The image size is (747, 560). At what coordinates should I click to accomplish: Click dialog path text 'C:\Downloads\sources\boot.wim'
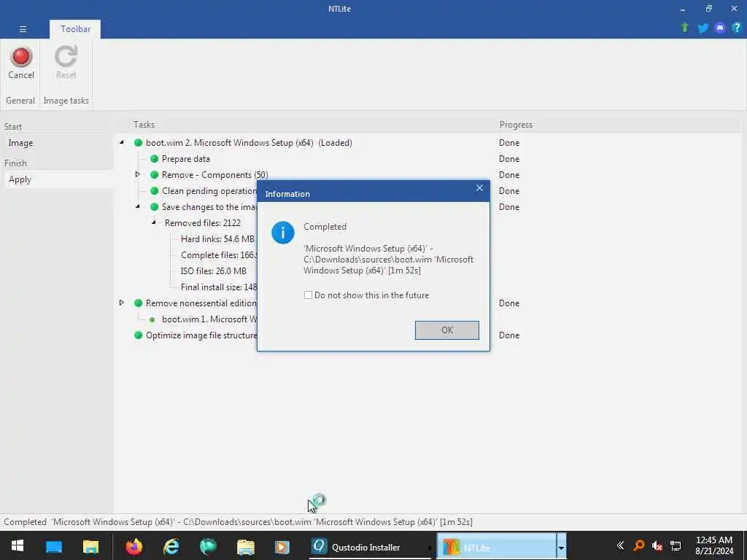pos(368,260)
